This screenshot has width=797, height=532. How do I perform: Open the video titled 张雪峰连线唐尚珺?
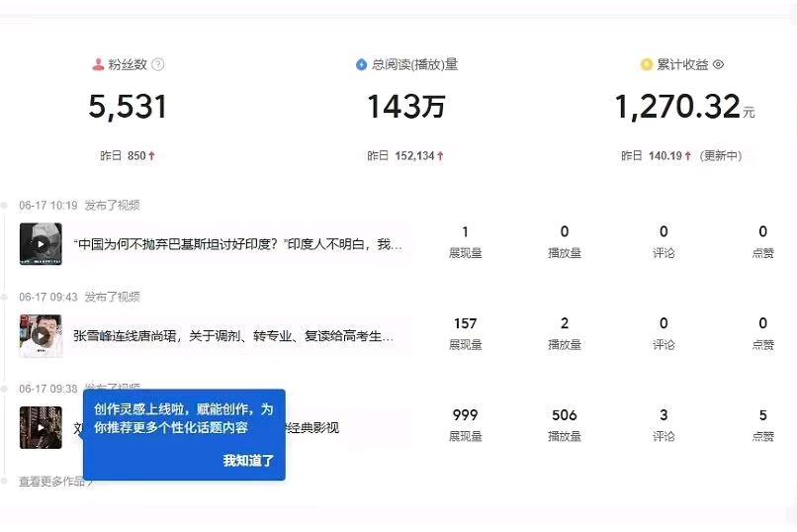point(232,336)
